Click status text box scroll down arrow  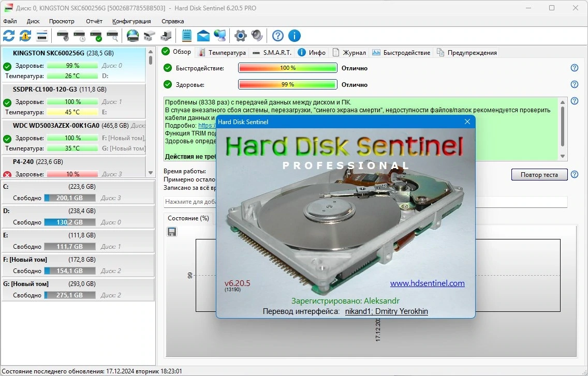coord(563,156)
